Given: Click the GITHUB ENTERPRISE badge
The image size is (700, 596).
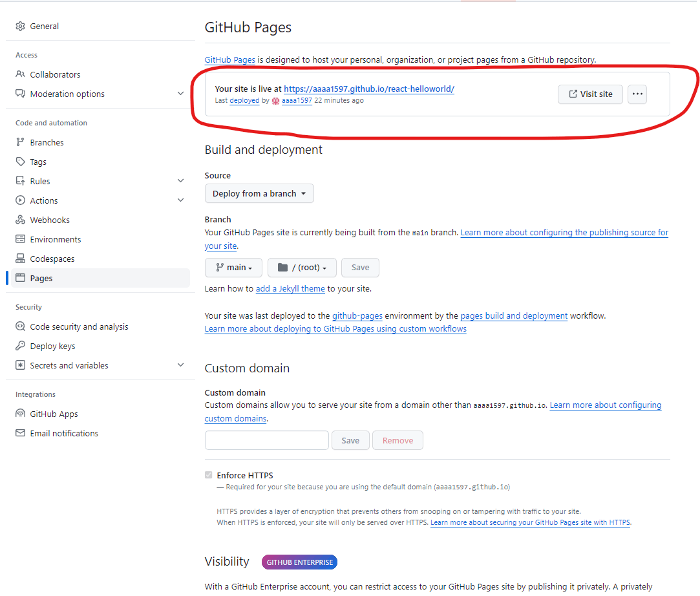Looking at the screenshot, I should [299, 562].
